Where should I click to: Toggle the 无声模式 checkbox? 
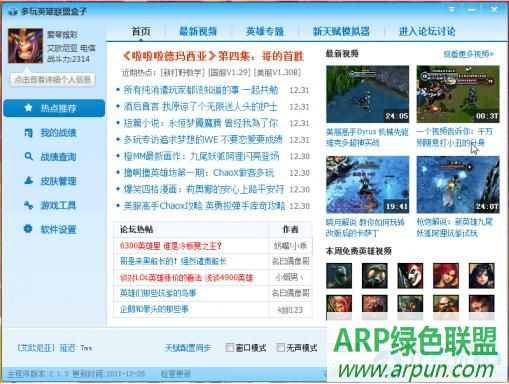point(281,347)
